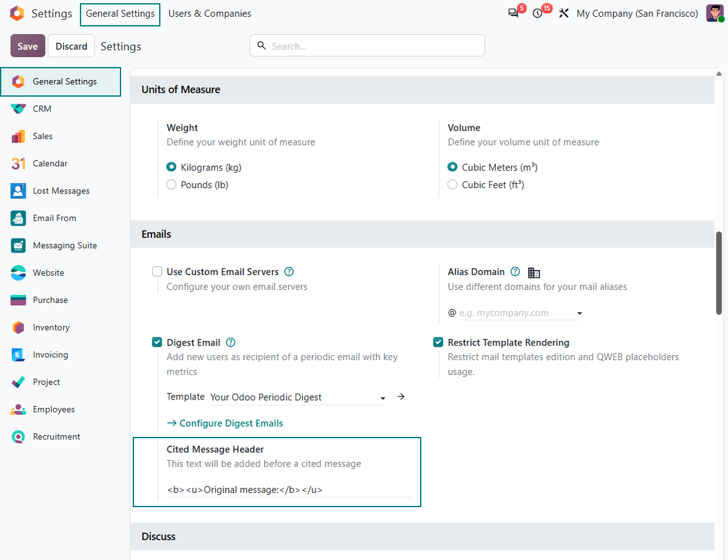Select Kilograms (kg) radio button
Image resolution: width=728 pixels, height=560 pixels.
pos(171,167)
